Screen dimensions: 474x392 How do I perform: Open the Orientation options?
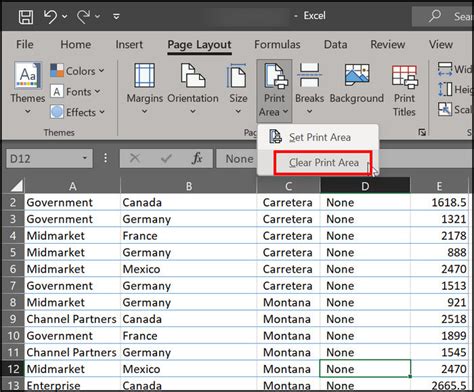coord(193,89)
